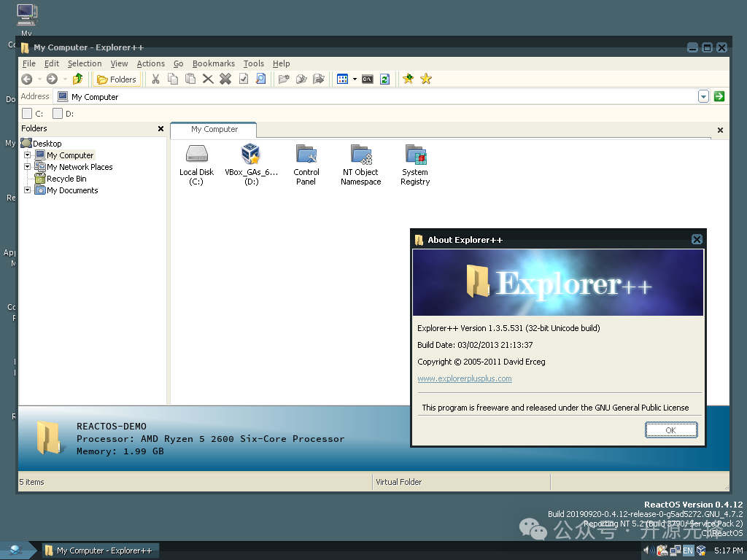The width and height of the screenshot is (747, 560).
Task: Click the Up one folder toolbar icon
Action: (x=77, y=79)
